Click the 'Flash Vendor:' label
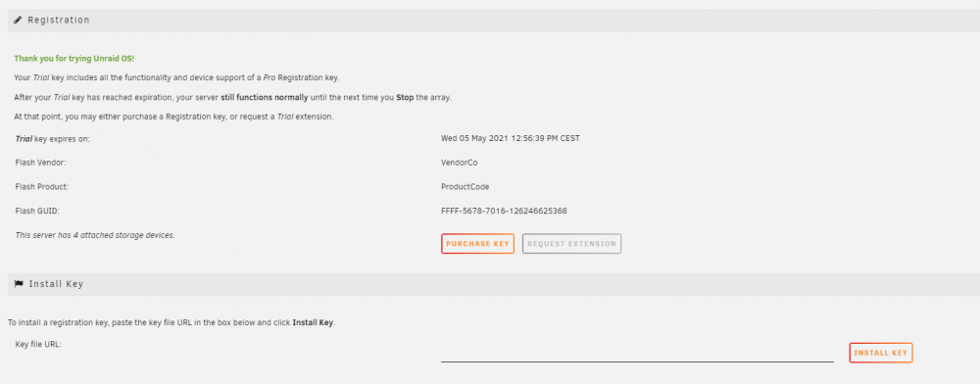Screen dimensions: 980x384 pyautogui.click(x=40, y=163)
